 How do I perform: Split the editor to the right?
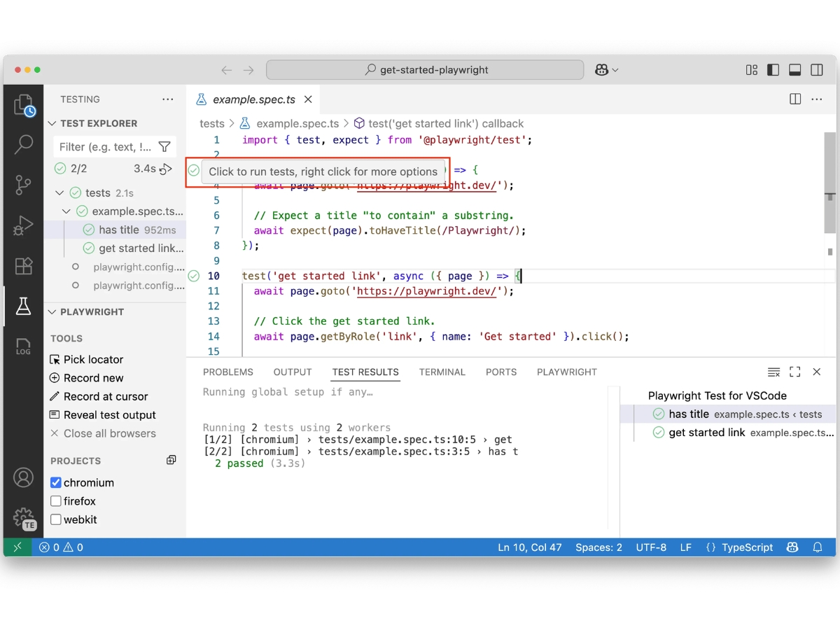(x=795, y=99)
